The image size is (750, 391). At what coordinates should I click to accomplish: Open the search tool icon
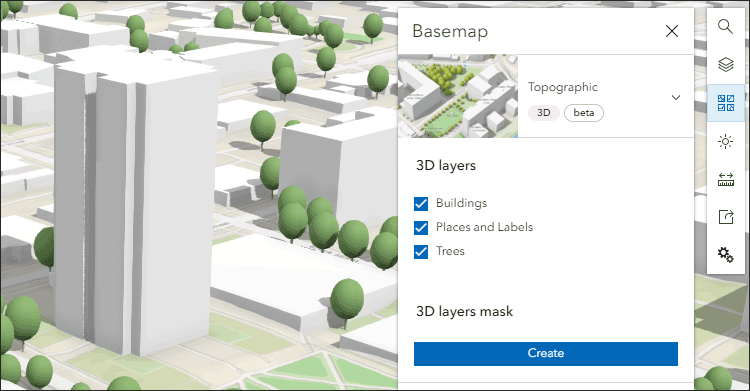726,26
